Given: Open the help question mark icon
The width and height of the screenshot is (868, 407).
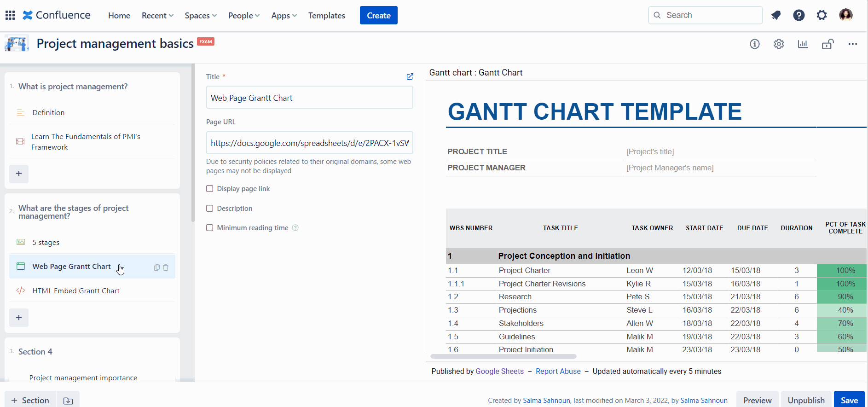Looking at the screenshot, I should point(799,15).
